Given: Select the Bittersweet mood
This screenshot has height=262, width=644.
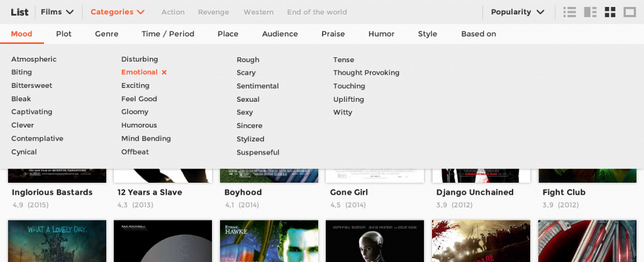Looking at the screenshot, I should coord(31,85).
